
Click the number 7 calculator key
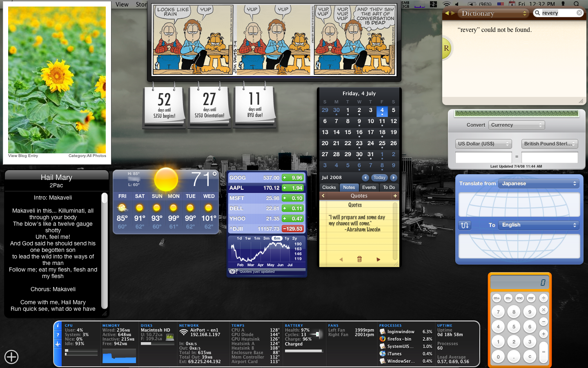498,312
